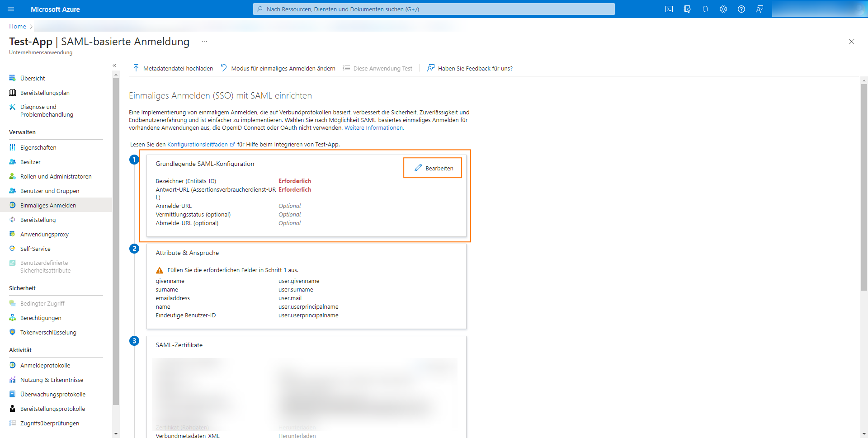Collapse the left navigation pane with the chevron
The image size is (868, 438).
114,66
